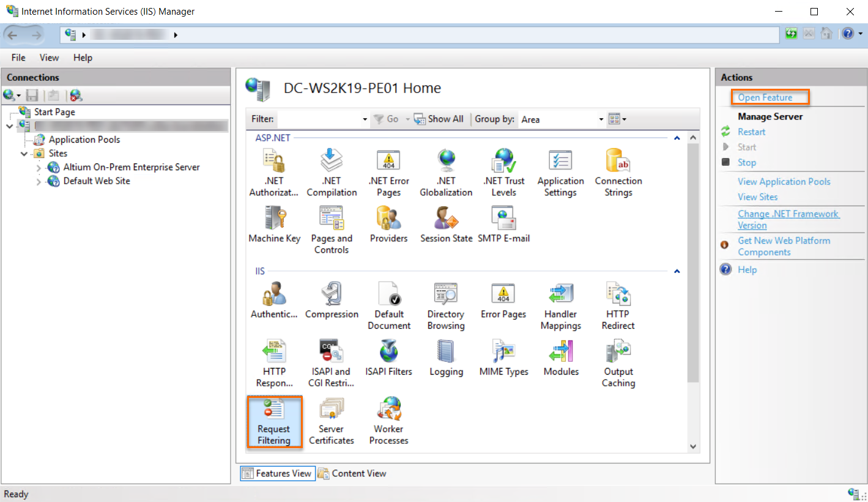Click Get New Web Platform Components
This screenshot has height=502, width=868.
click(784, 246)
